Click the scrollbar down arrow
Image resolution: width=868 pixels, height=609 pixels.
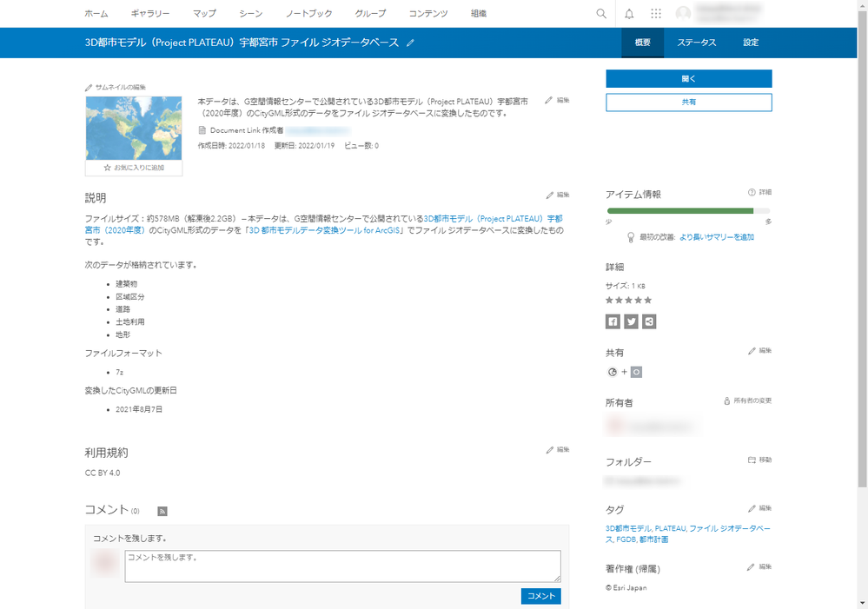pos(862,604)
